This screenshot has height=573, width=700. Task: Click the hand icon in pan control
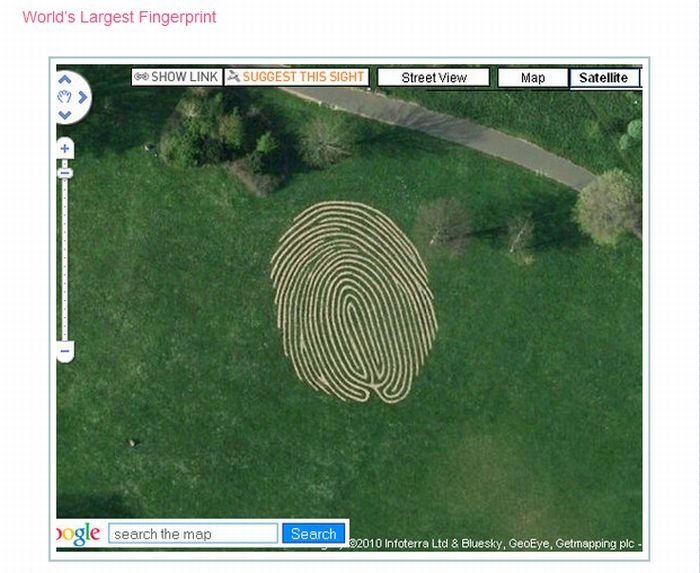tap(65, 97)
